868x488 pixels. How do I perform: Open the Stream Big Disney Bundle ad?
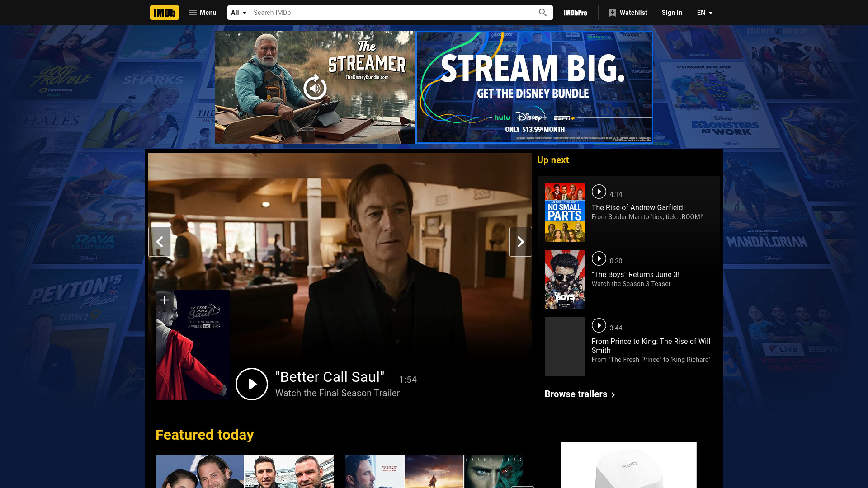click(534, 87)
